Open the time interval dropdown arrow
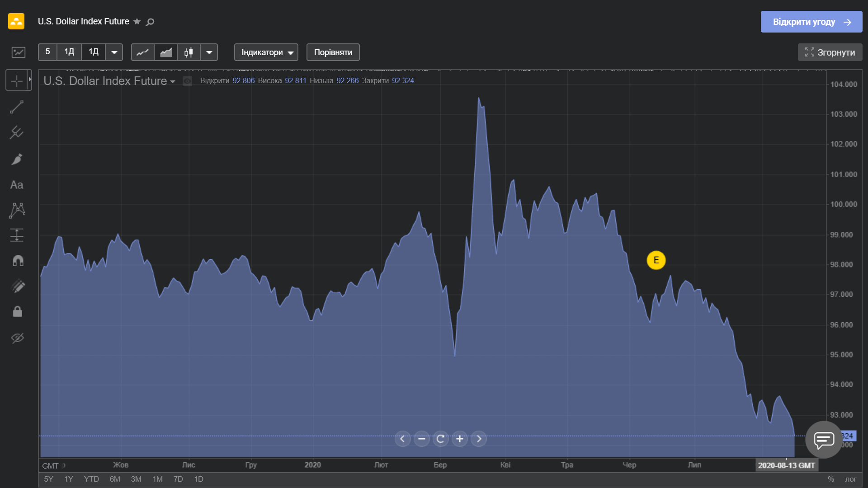 pos(114,52)
